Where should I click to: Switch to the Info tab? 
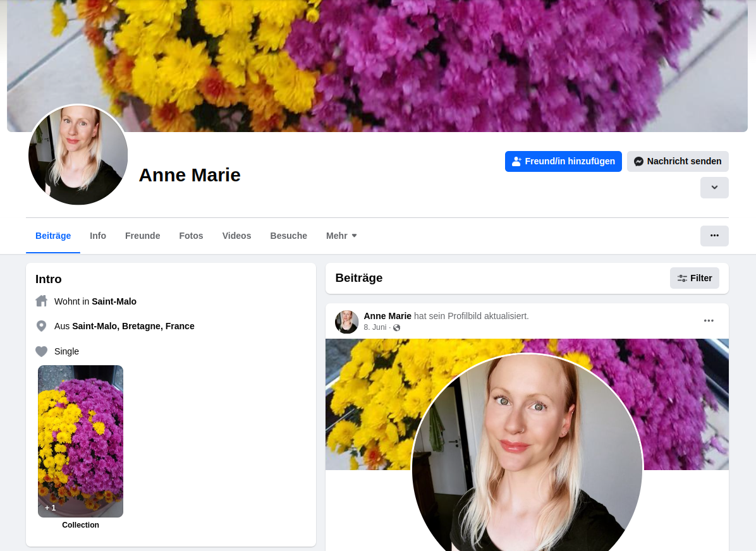(x=98, y=236)
